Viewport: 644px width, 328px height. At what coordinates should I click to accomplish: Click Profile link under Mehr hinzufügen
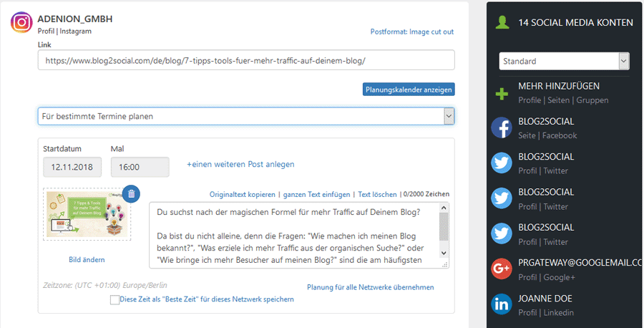click(x=530, y=100)
